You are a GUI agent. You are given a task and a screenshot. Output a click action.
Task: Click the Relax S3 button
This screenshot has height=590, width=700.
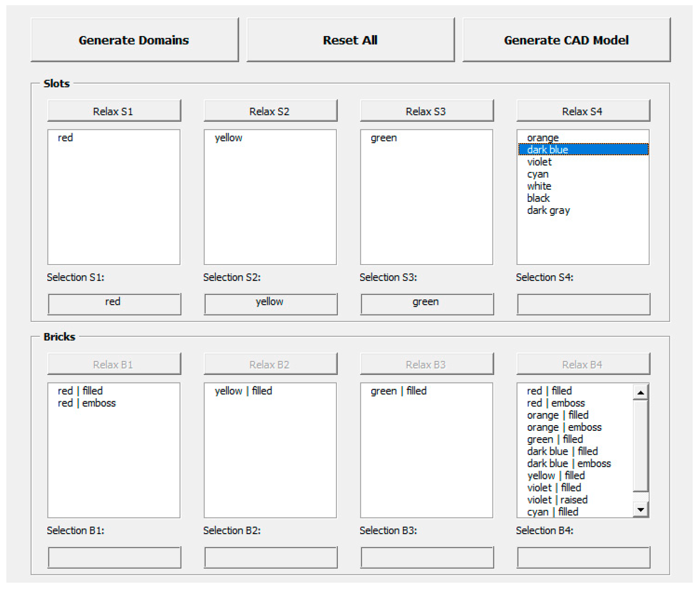[427, 111]
